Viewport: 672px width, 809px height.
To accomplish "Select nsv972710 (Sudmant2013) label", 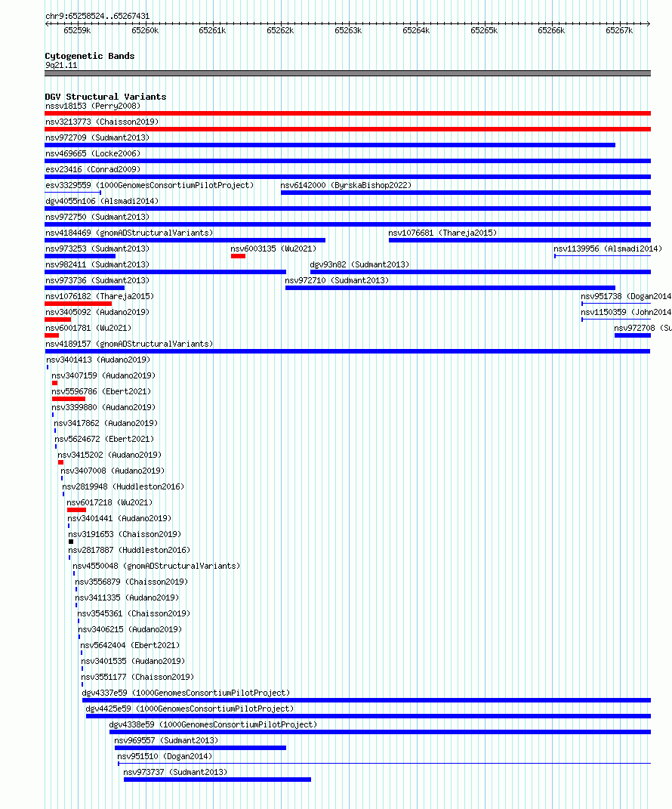I will (x=338, y=281).
